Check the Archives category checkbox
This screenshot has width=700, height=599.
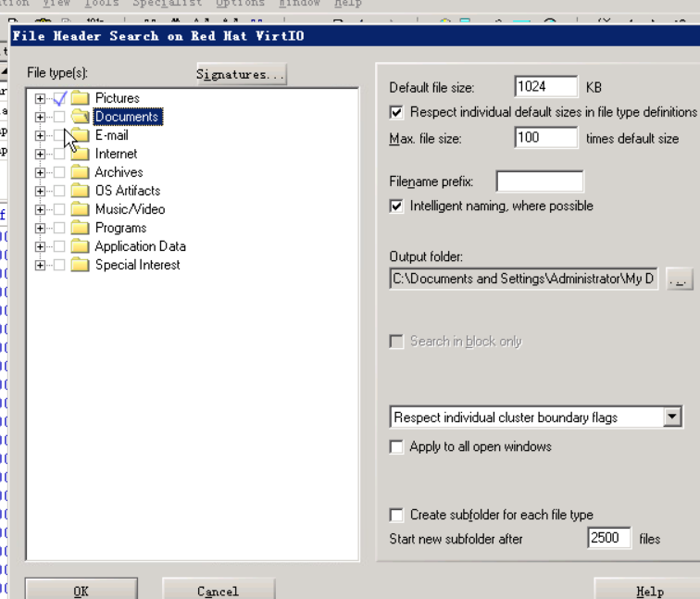59,172
